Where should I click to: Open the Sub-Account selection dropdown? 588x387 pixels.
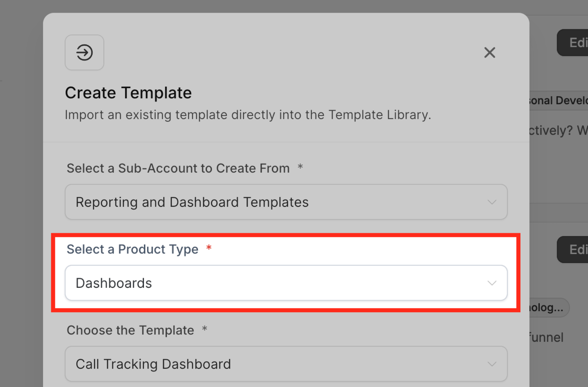click(x=286, y=202)
